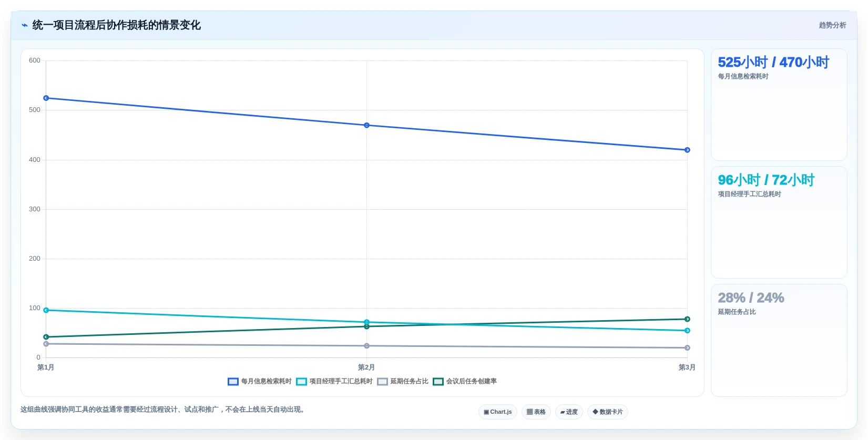Screen dimensions: 868x440
Task: Click the 延期任务占比 card label
Action: [x=737, y=312]
